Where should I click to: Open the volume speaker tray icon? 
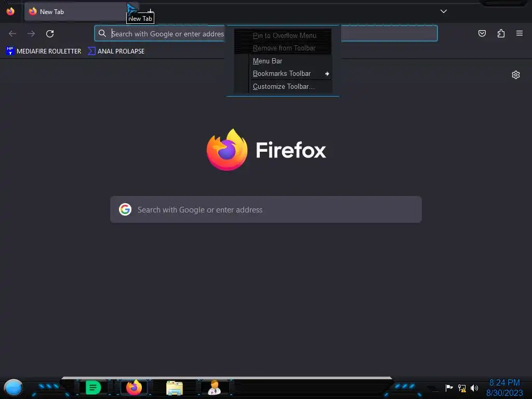tap(474, 388)
